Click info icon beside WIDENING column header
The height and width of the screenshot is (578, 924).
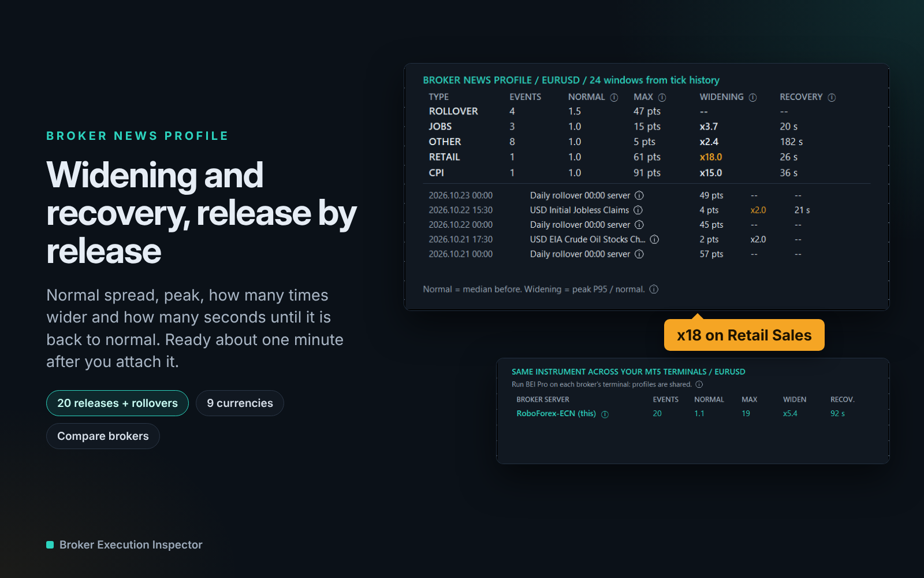[x=752, y=98]
